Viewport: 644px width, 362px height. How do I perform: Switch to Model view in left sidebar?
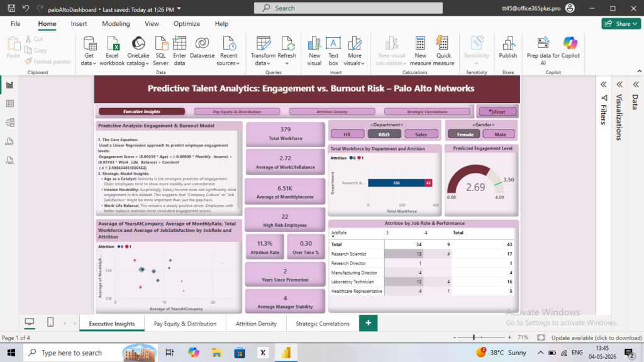[x=10, y=123]
